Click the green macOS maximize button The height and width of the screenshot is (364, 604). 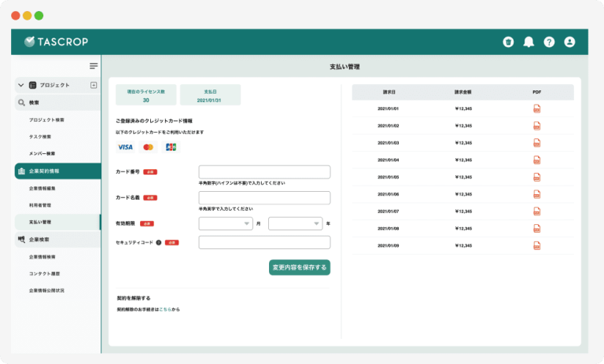tap(39, 16)
